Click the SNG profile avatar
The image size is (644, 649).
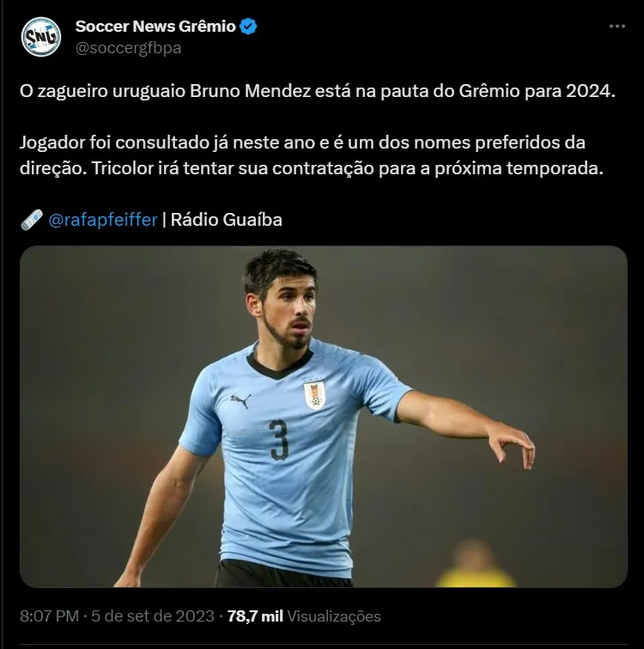(x=41, y=37)
